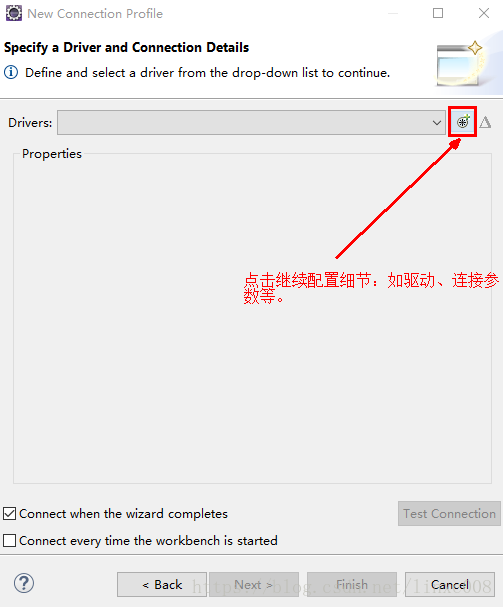Enable Connect every time workbench is started
The height and width of the screenshot is (607, 503).
pos(10,540)
